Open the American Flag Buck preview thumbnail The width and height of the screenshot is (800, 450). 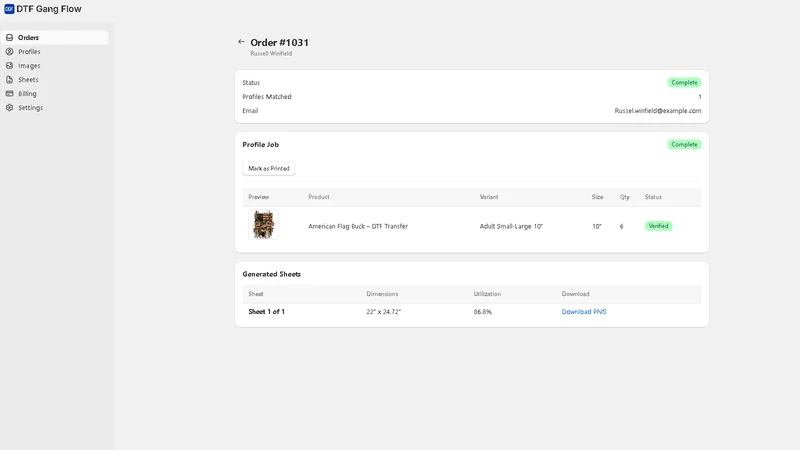click(x=263, y=224)
